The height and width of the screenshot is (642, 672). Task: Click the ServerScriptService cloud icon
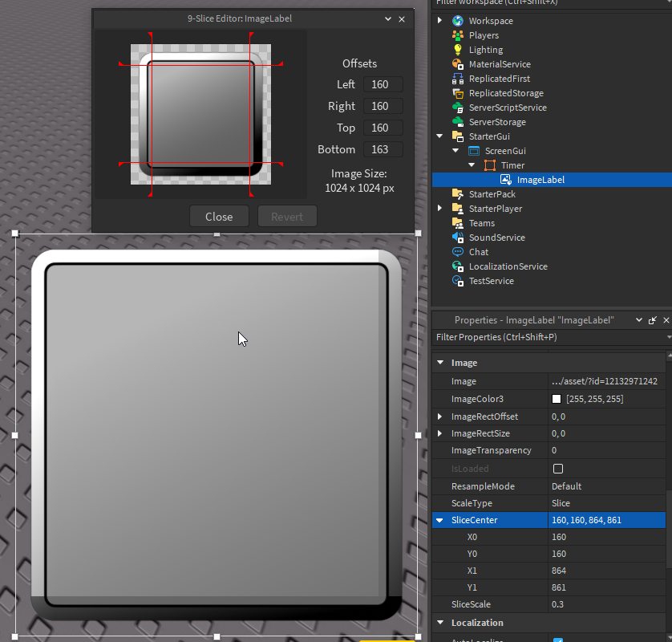458,108
